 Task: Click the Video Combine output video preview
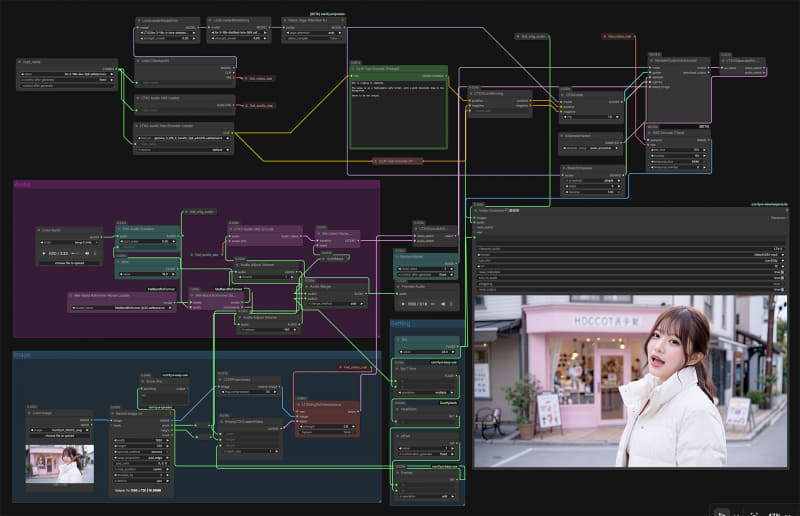631,381
